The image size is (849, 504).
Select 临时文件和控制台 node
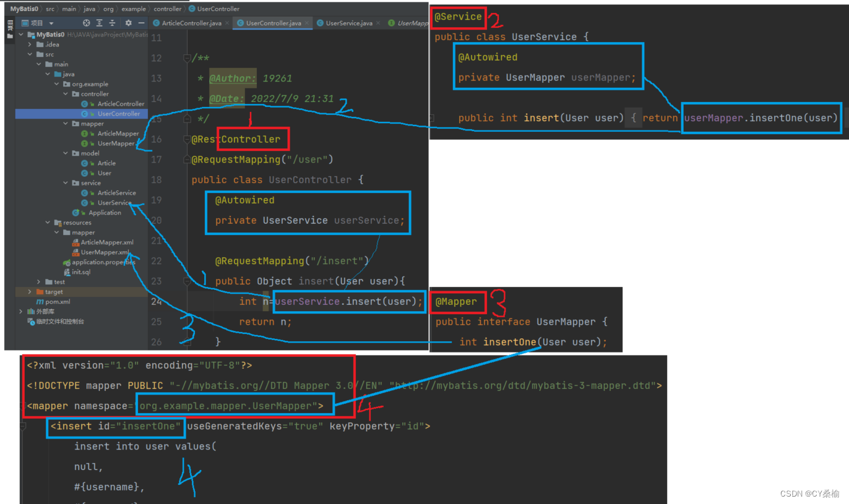(x=60, y=322)
